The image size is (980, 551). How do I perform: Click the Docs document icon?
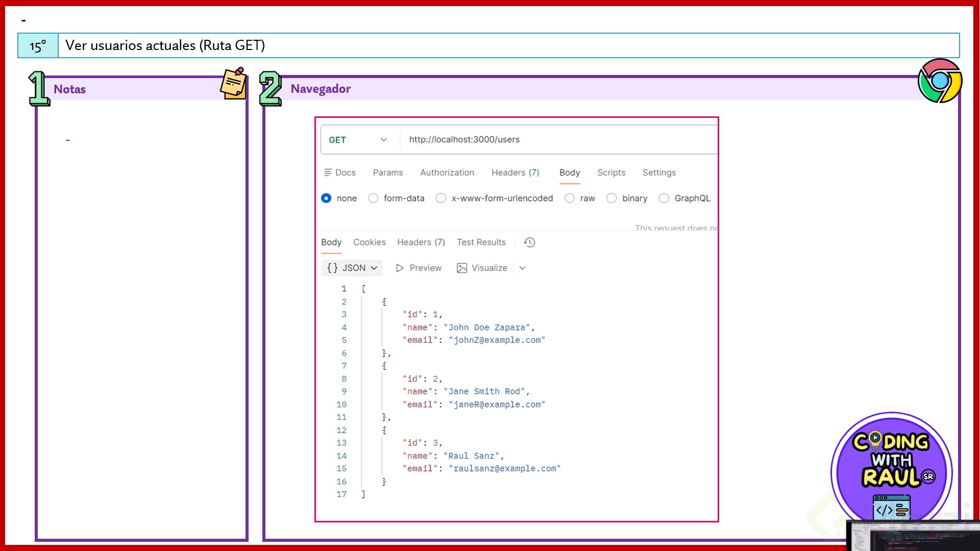[328, 172]
